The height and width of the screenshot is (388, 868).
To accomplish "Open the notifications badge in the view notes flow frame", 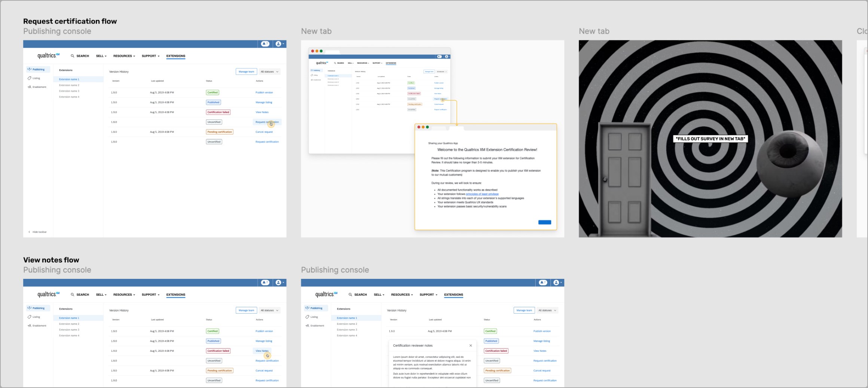I will pos(265,283).
